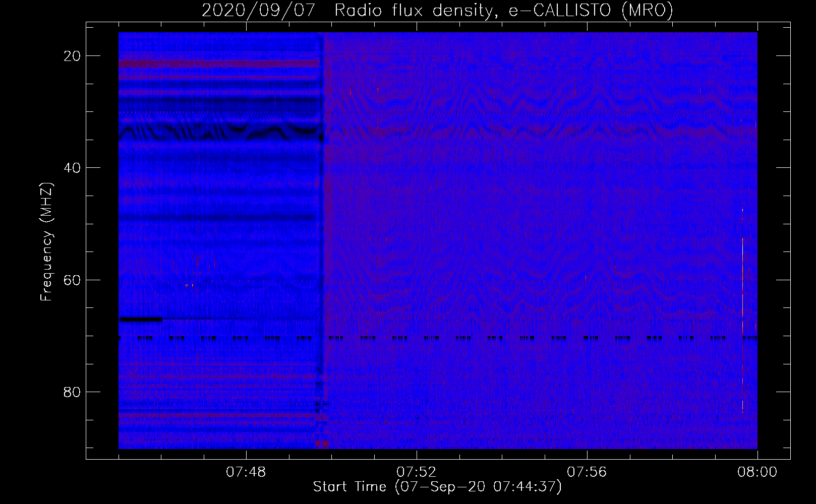Viewport: 816px width, 504px height.
Task: Click the frequency tick label 40
Action: click(x=73, y=168)
